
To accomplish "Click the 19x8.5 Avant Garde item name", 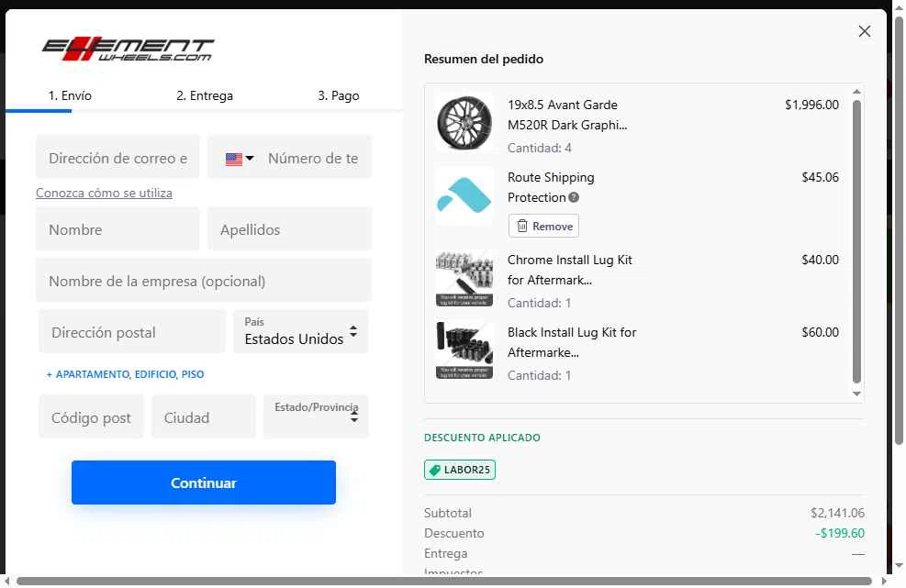I will click(567, 115).
